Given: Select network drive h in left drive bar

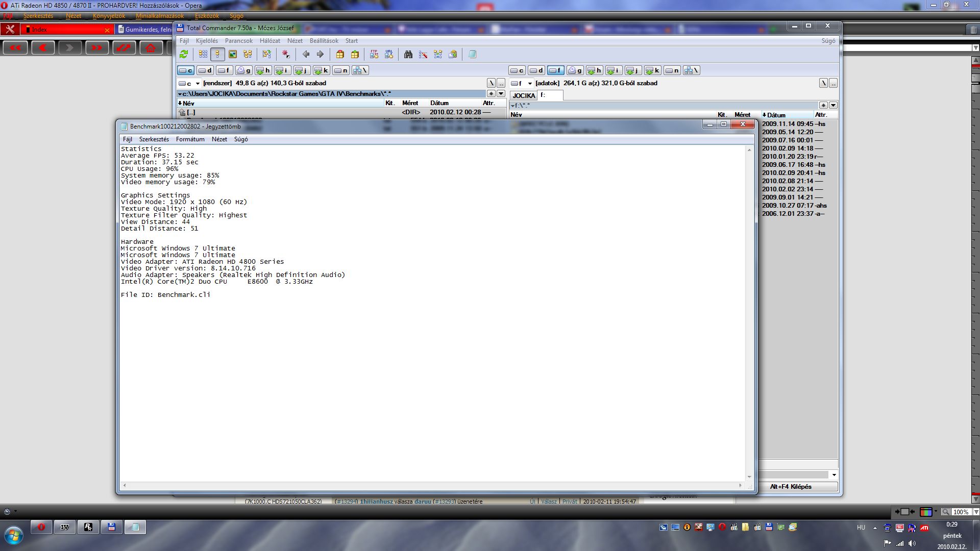Looking at the screenshot, I should click(263, 70).
